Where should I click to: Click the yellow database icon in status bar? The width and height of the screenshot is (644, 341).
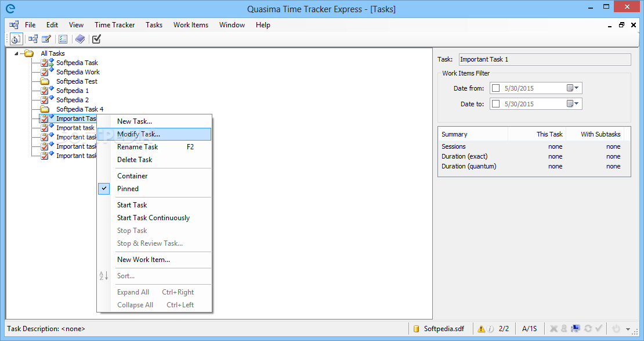click(x=416, y=329)
